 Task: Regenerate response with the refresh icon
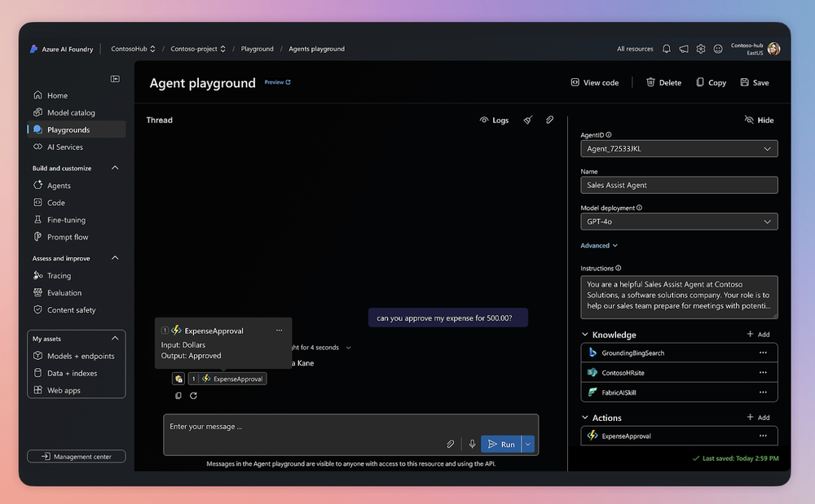[193, 396]
